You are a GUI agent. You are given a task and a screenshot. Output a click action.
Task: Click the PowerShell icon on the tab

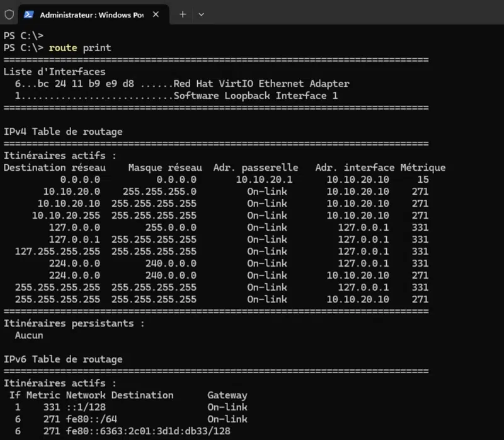pyautogui.click(x=28, y=14)
